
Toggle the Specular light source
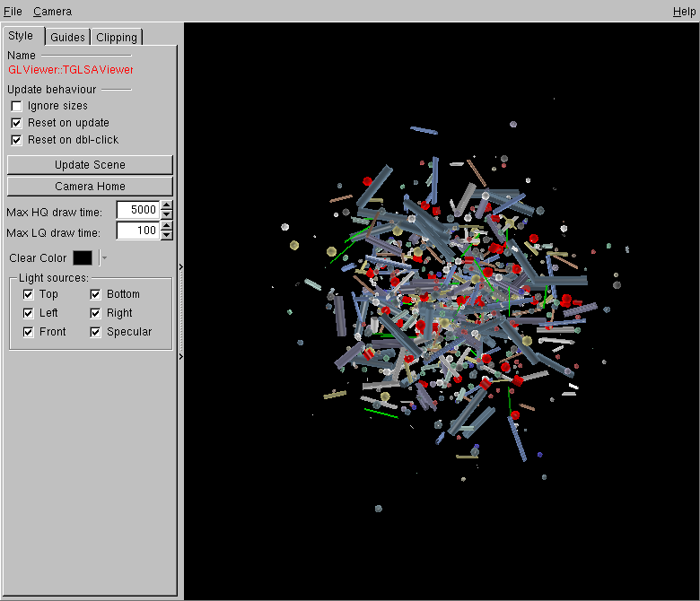pyautogui.click(x=95, y=332)
